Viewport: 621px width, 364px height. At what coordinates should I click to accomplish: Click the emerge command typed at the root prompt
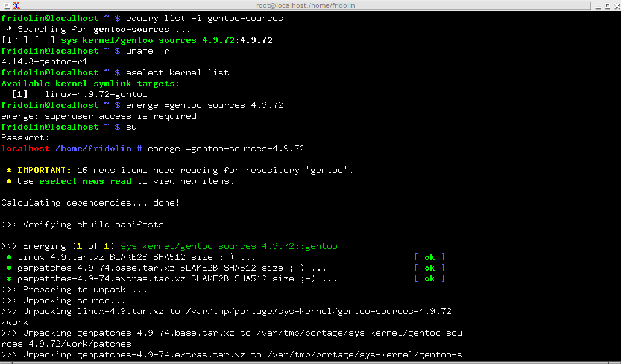226,148
